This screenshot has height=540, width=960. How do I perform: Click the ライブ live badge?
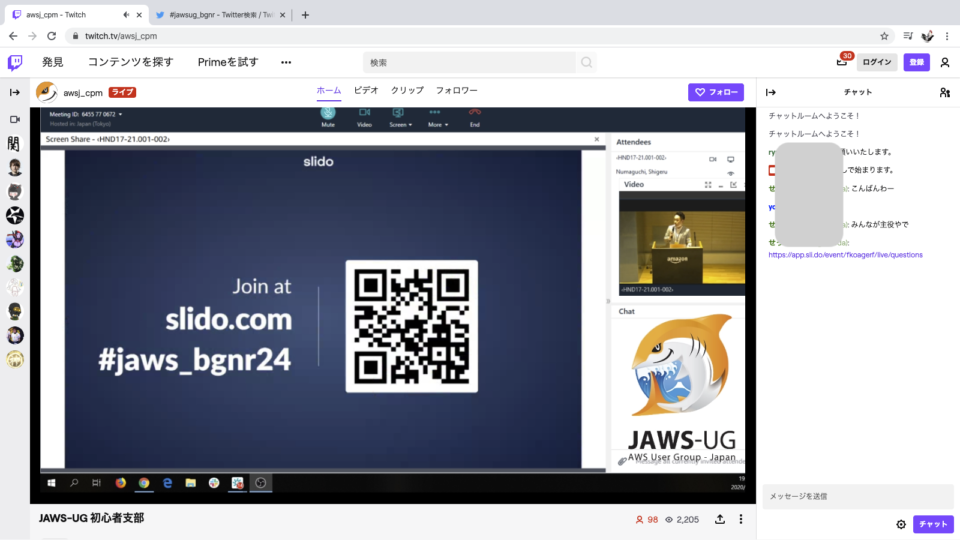coord(122,92)
